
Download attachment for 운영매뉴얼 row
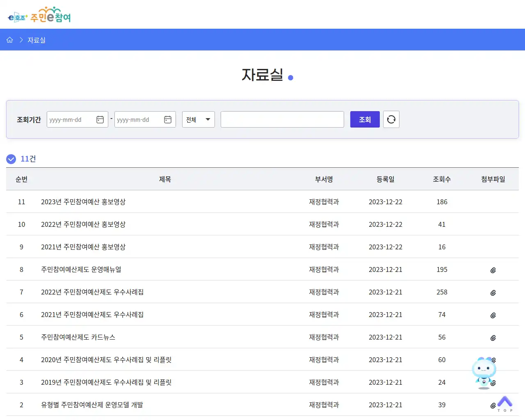point(493,270)
